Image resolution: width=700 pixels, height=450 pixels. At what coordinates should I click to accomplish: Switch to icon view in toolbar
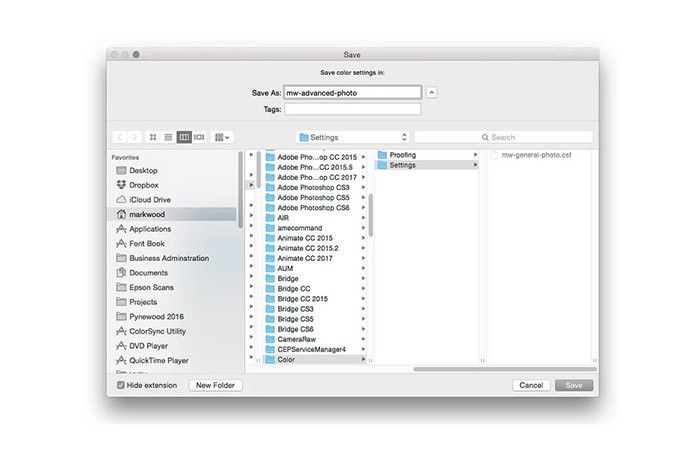[153, 137]
